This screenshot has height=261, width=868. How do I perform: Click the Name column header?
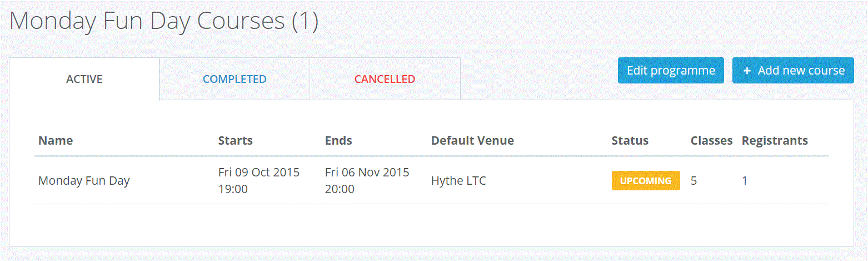[56, 141]
